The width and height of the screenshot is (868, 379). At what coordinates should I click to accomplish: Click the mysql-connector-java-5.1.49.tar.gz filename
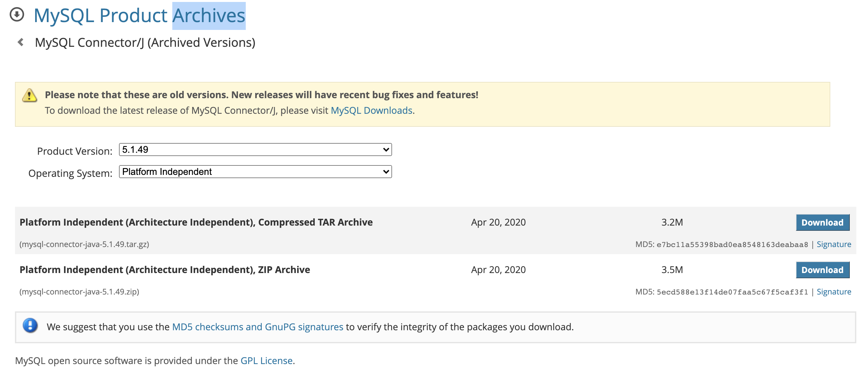coord(84,244)
